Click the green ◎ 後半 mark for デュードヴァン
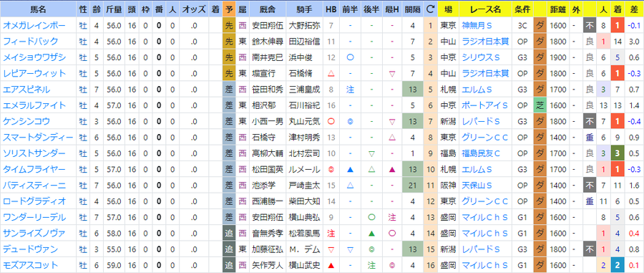Viewport: 644px width, 273px height. 371,249
